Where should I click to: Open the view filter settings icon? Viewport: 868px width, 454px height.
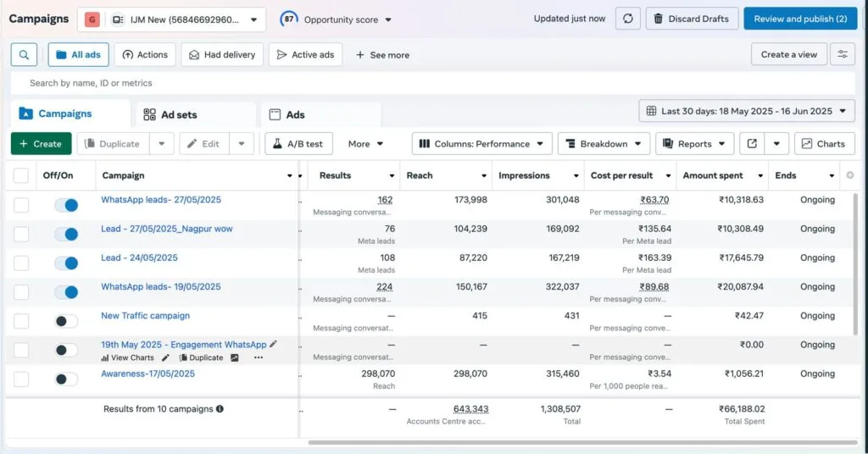pos(842,54)
